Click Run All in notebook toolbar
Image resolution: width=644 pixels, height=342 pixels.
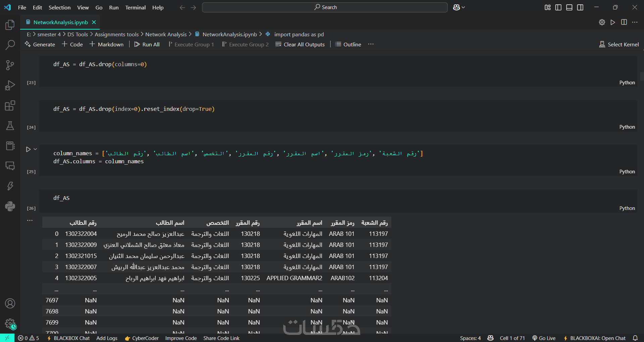[147, 44]
